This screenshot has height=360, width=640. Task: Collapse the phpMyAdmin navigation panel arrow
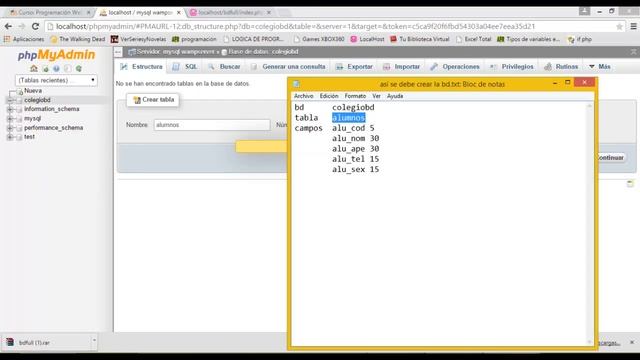[x=118, y=52]
